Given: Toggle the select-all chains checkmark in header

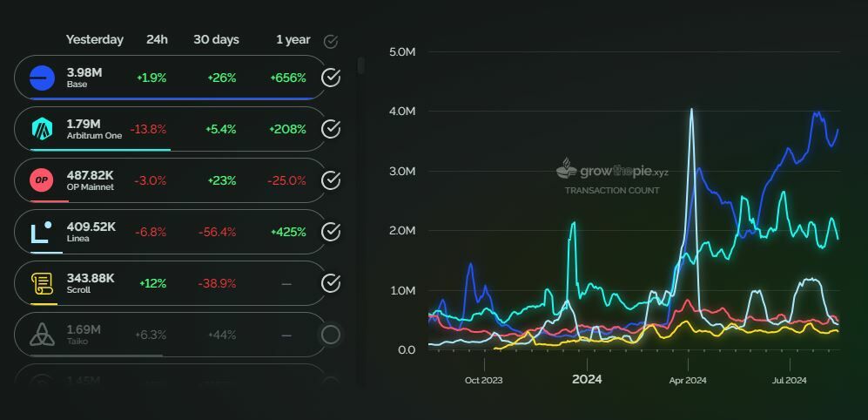Looking at the screenshot, I should (331, 41).
